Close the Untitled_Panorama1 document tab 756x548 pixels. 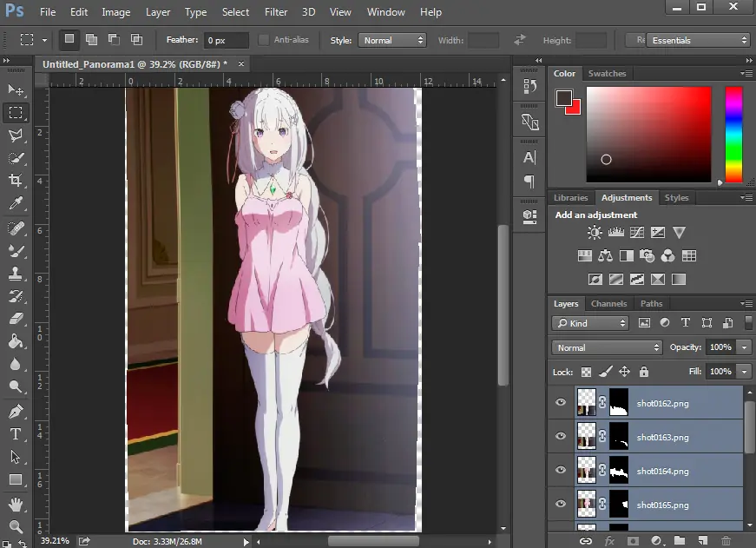coord(241,63)
